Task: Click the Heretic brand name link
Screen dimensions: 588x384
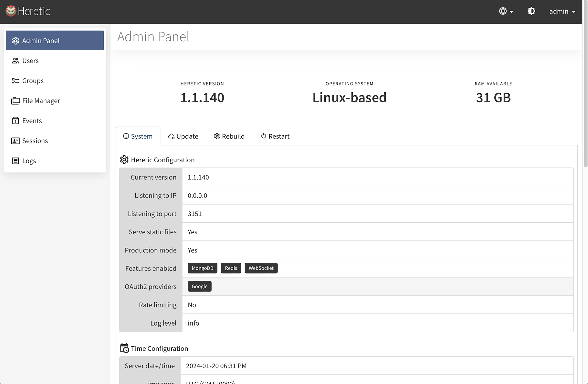Action: (x=34, y=11)
